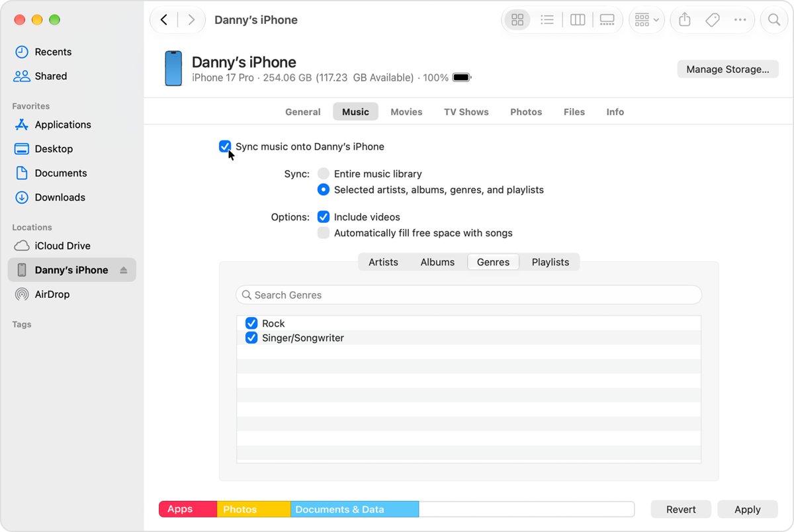
Task: Uncheck the Rock genre
Action: pos(251,323)
